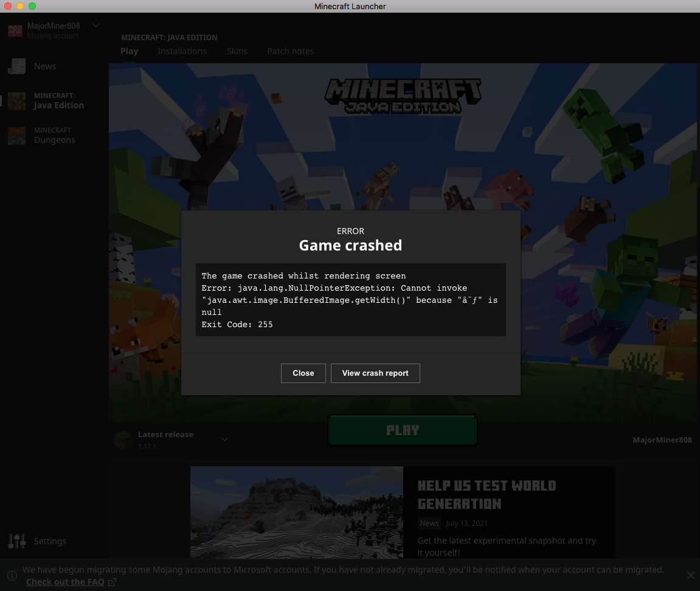
Task: Switch to the Installations tab
Action: 182,51
